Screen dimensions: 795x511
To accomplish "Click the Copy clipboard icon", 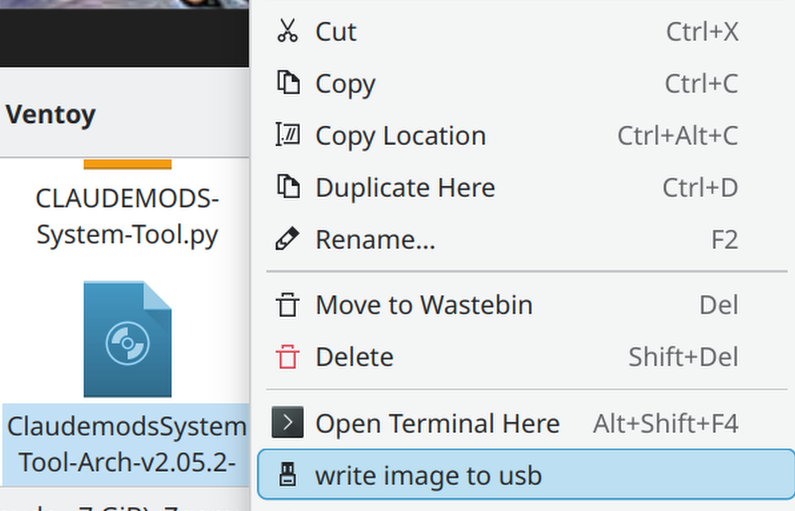I will pos(288,83).
